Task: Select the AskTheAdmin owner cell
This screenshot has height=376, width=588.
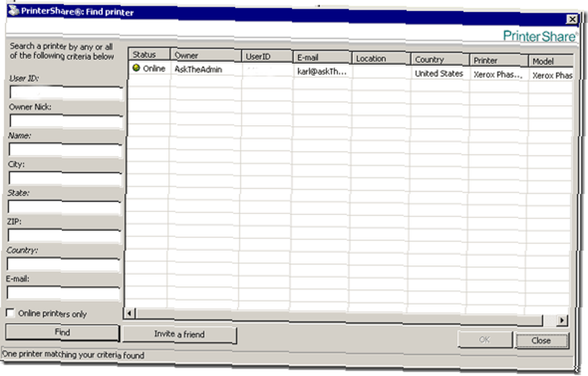Action: (x=198, y=69)
